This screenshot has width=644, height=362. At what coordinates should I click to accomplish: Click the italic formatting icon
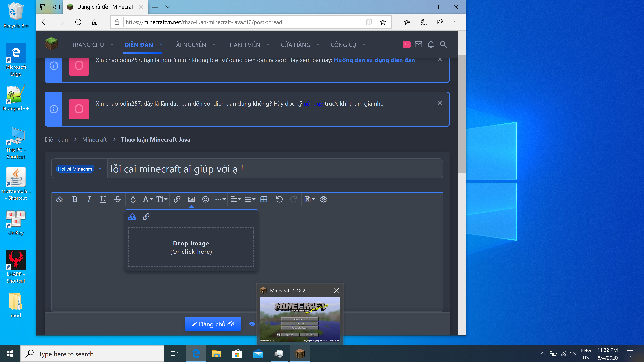coord(89,199)
